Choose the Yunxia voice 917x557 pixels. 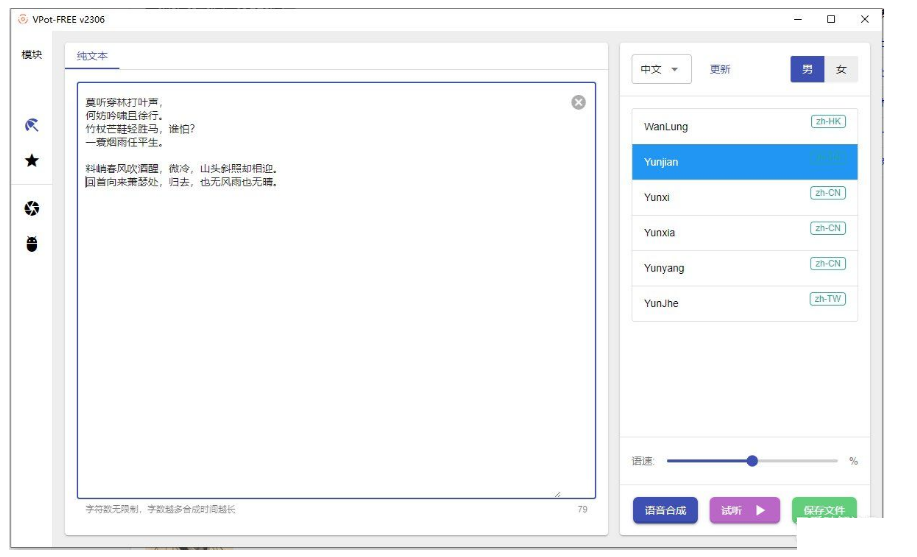click(744, 233)
